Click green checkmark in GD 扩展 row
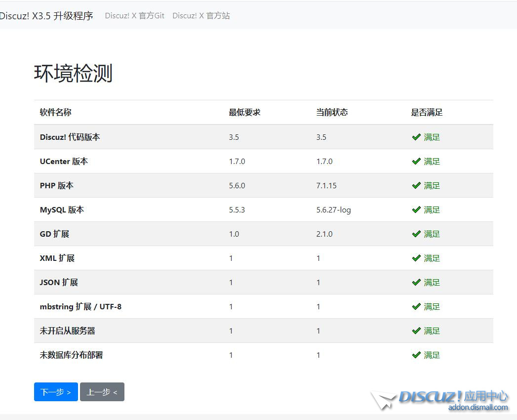 (x=416, y=234)
